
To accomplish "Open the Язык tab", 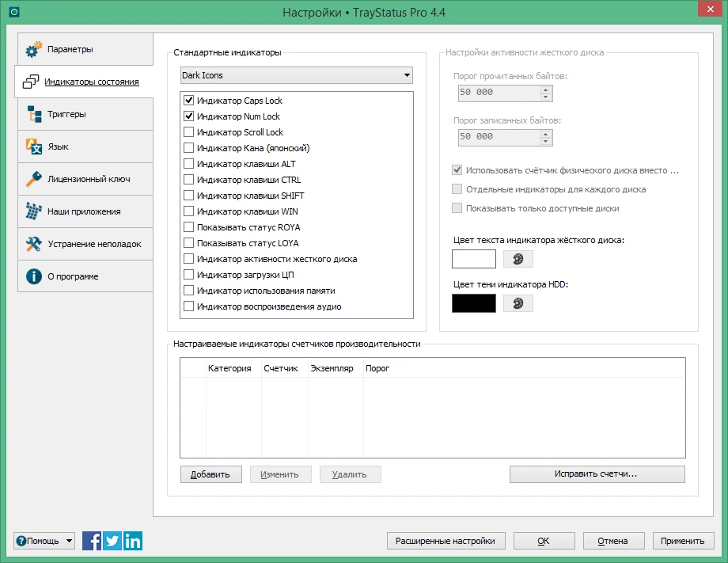I will click(85, 146).
